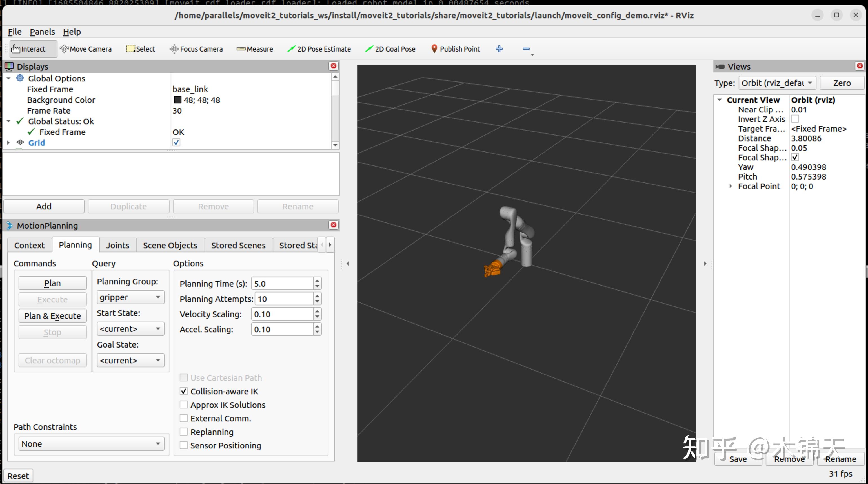868x484 pixels.
Task: Choose the Select tool in toolbar
Action: click(140, 48)
